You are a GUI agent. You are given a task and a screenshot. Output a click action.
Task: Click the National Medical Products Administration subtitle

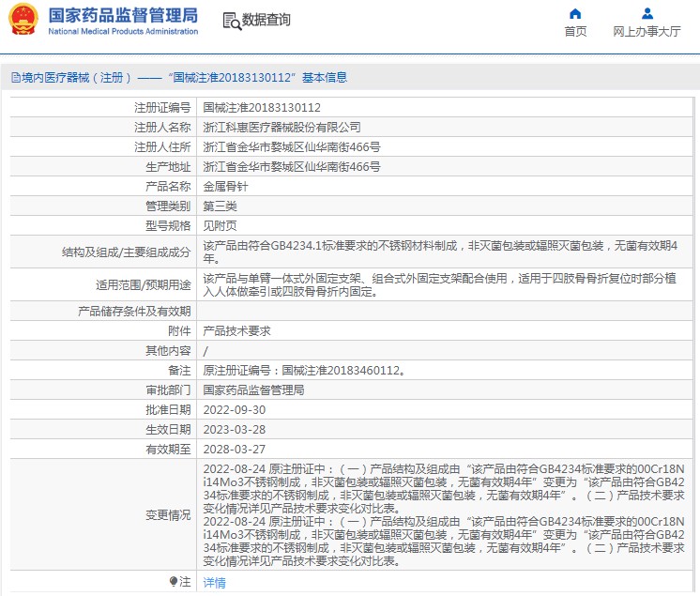coord(122,31)
